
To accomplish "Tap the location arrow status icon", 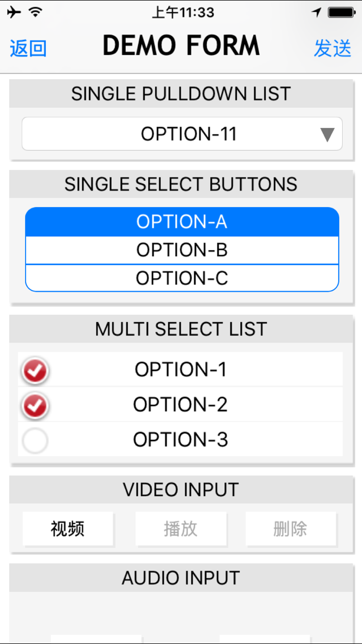I will [x=316, y=12].
